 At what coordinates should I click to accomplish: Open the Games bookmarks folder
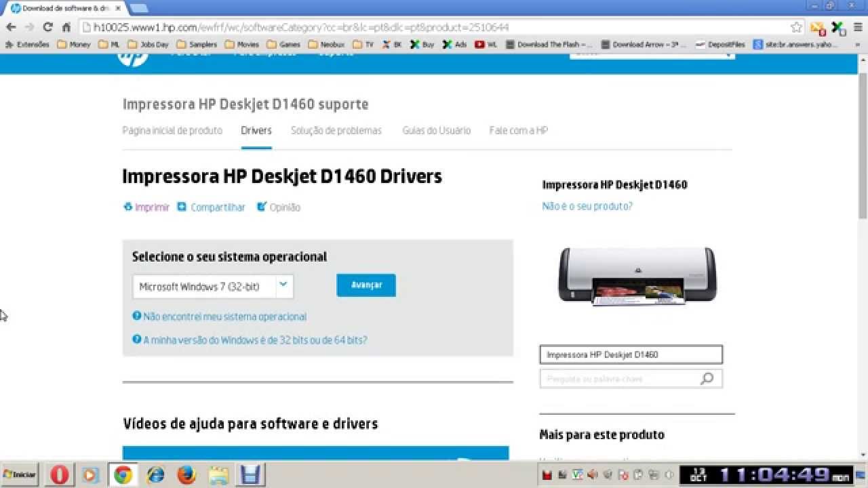[x=283, y=44]
